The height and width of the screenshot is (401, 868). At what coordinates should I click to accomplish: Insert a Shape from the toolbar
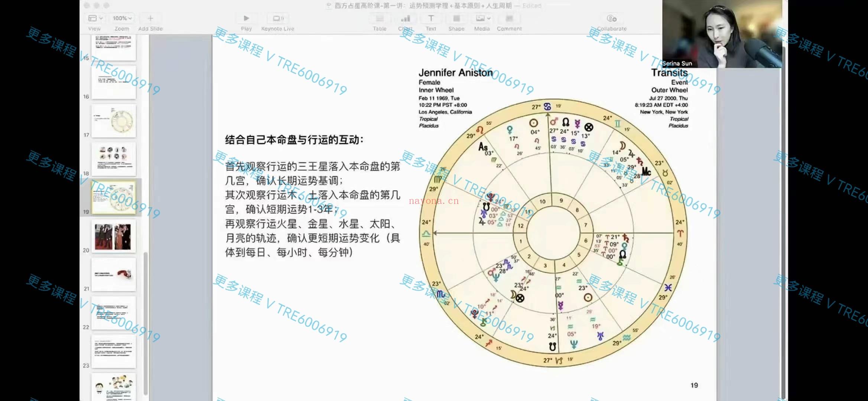[x=456, y=18]
